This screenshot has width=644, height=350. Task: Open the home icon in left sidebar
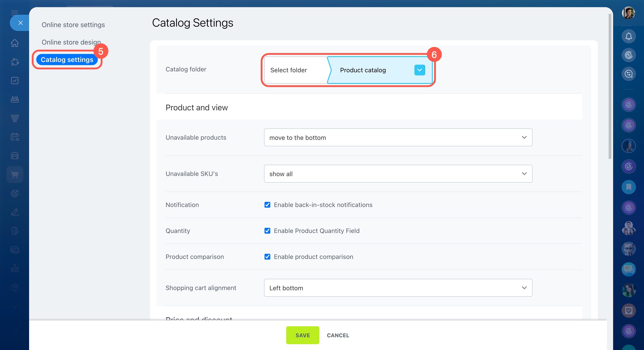[x=15, y=43]
